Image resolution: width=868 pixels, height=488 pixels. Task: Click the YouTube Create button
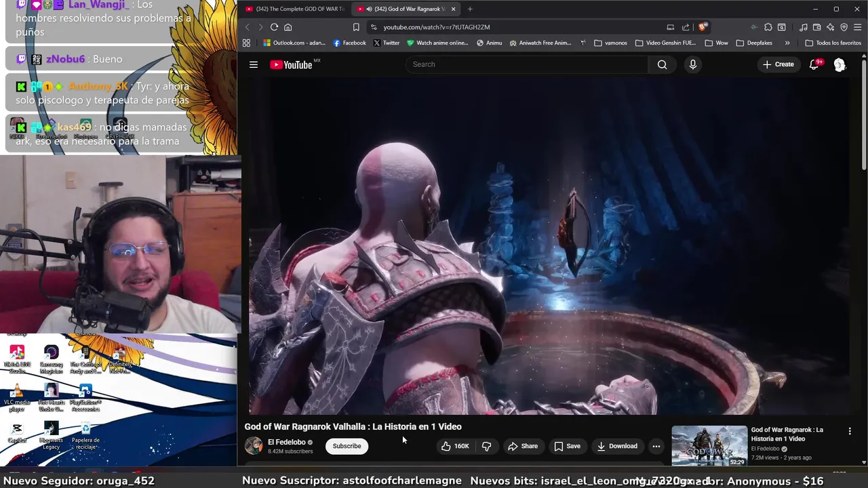click(778, 64)
